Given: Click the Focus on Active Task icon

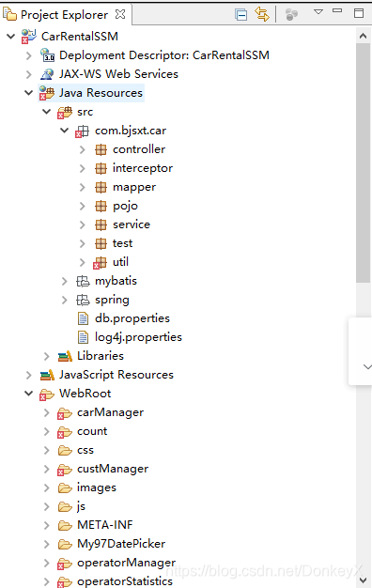Looking at the screenshot, I should (x=291, y=15).
